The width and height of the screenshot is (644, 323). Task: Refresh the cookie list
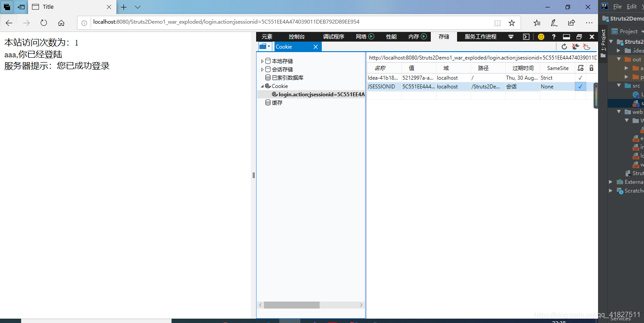(564, 46)
